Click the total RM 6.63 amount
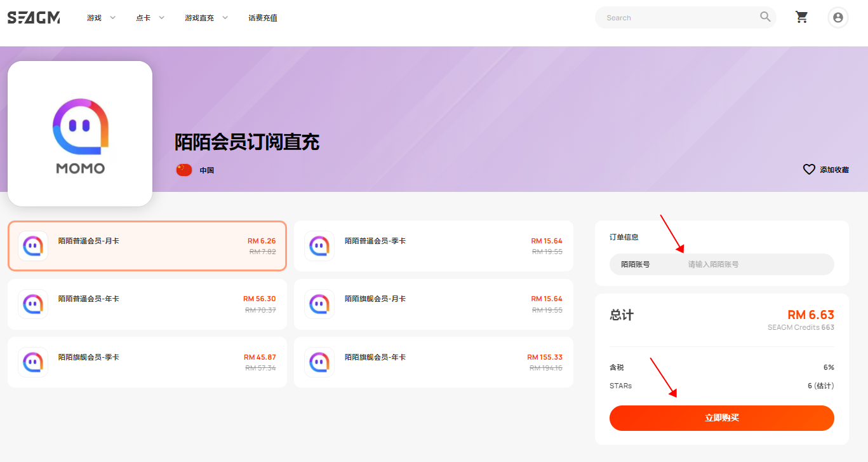 [811, 315]
